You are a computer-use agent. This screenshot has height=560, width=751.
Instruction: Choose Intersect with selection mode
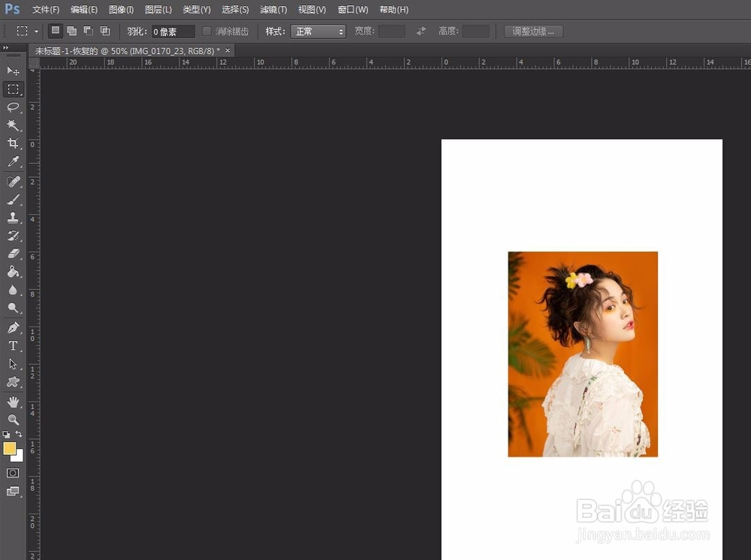pyautogui.click(x=105, y=31)
